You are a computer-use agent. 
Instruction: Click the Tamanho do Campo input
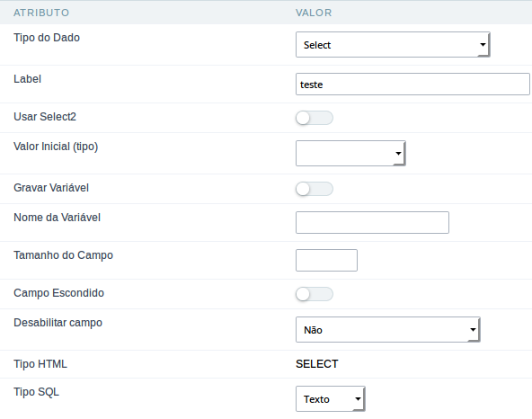point(326,260)
